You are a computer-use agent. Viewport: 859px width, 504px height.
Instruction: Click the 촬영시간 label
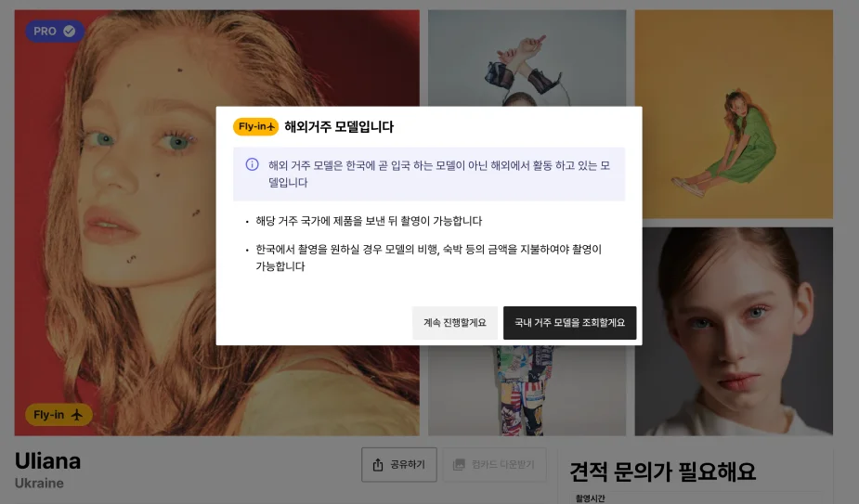[591, 498]
